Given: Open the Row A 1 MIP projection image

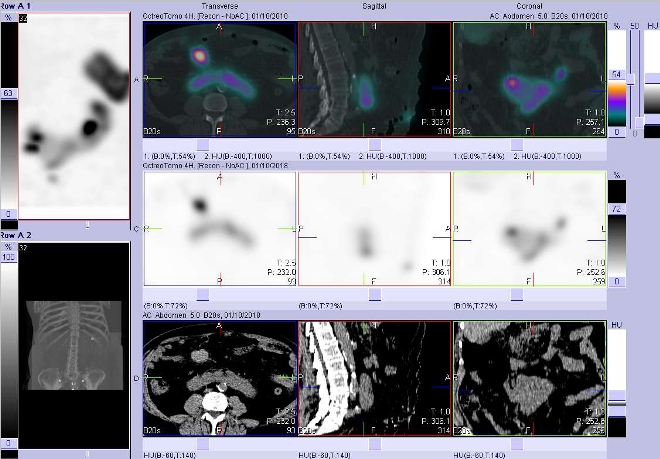Looking at the screenshot, I should point(74,118).
